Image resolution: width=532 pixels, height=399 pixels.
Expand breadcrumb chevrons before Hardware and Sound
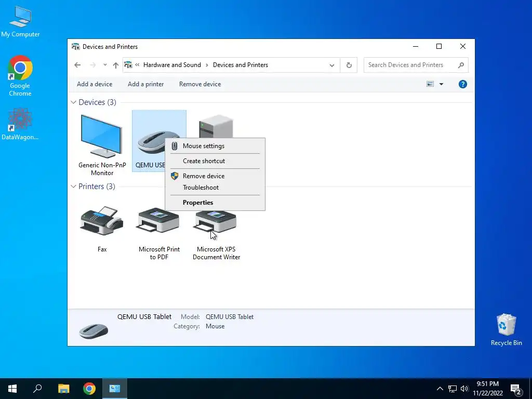(x=137, y=65)
